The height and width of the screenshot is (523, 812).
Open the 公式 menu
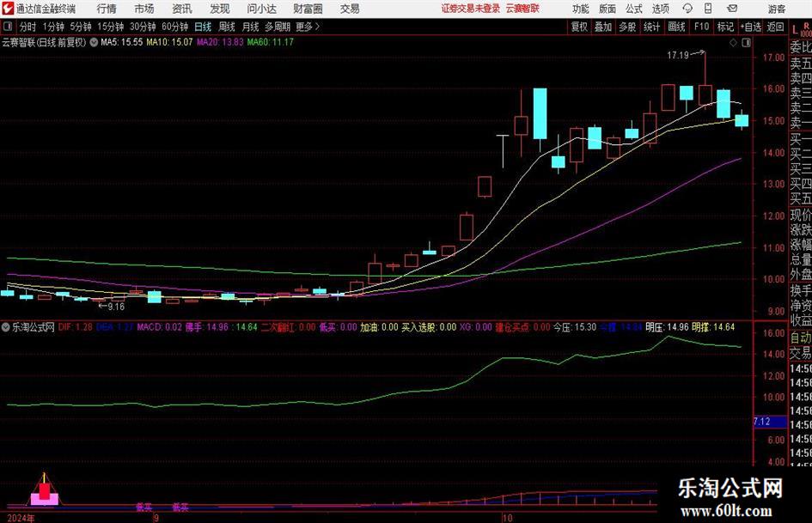coord(634,9)
